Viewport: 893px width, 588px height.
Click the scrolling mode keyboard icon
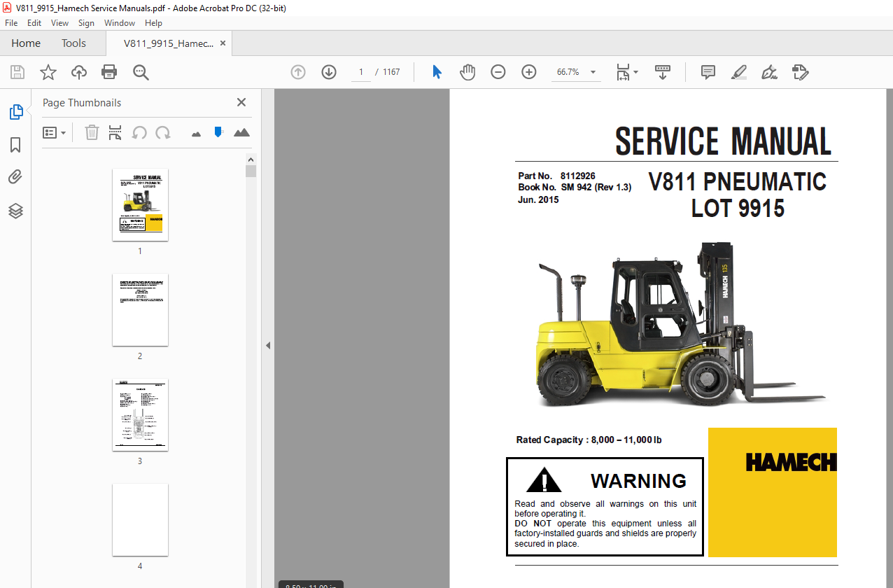coord(663,72)
